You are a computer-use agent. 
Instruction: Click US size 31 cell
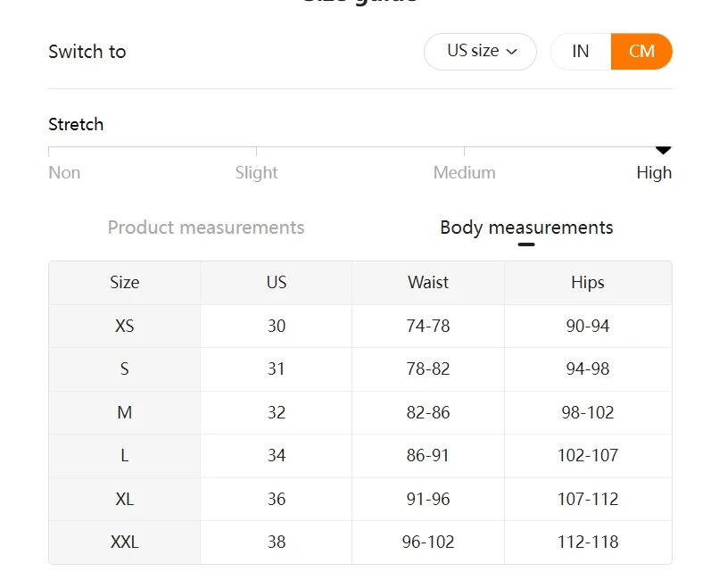[277, 369]
